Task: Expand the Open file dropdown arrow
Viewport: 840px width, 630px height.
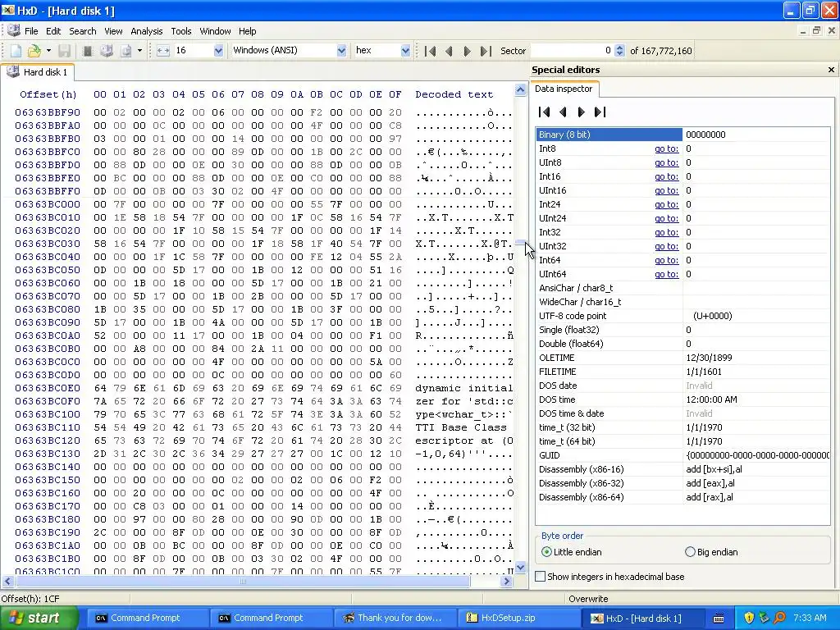Action: [48, 51]
